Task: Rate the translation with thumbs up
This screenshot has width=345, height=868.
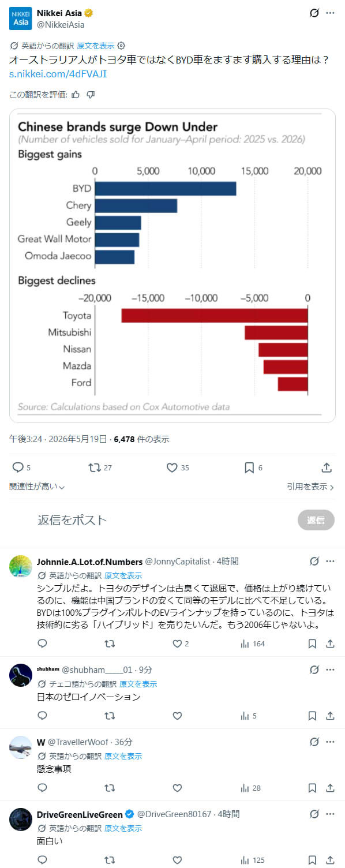Action: point(76,95)
